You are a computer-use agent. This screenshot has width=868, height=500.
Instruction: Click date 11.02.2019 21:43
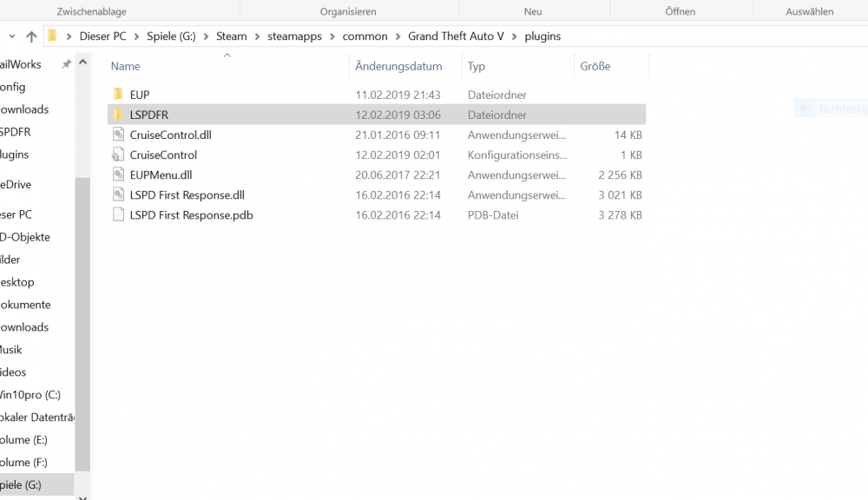pos(398,95)
